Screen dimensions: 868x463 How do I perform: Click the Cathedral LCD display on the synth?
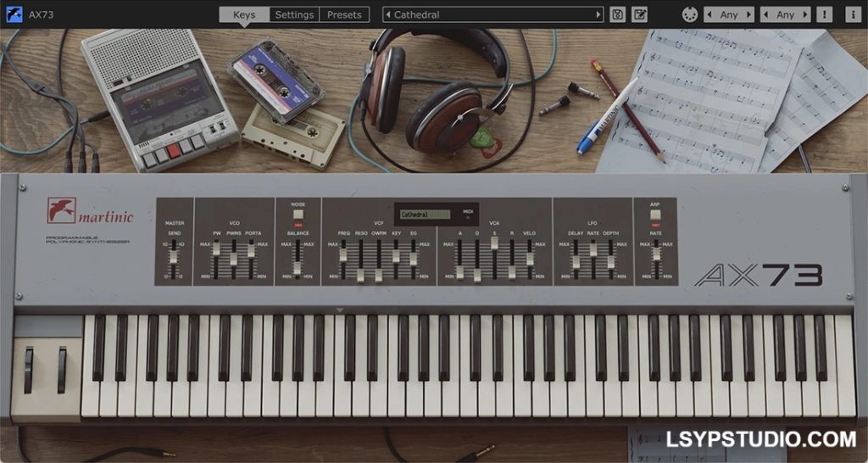tap(426, 215)
